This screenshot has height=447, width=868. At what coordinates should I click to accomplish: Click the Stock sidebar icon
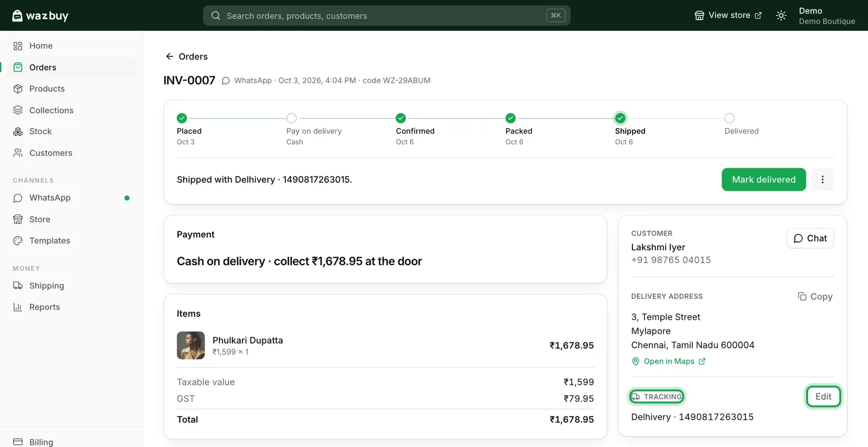click(x=18, y=131)
